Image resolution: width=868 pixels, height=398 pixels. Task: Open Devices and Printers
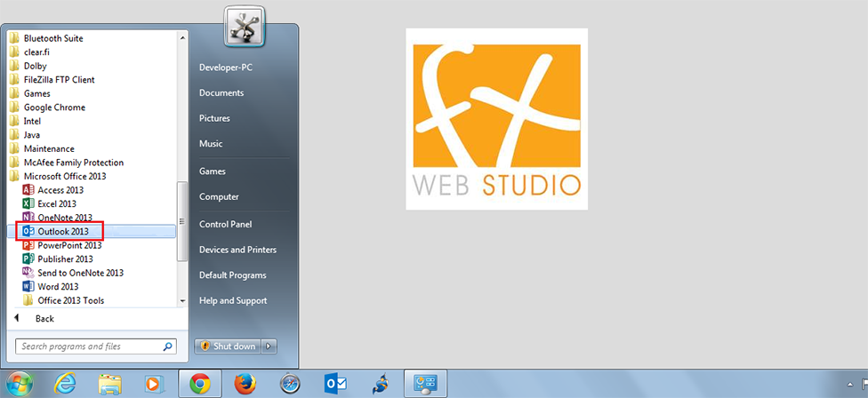pos(238,250)
